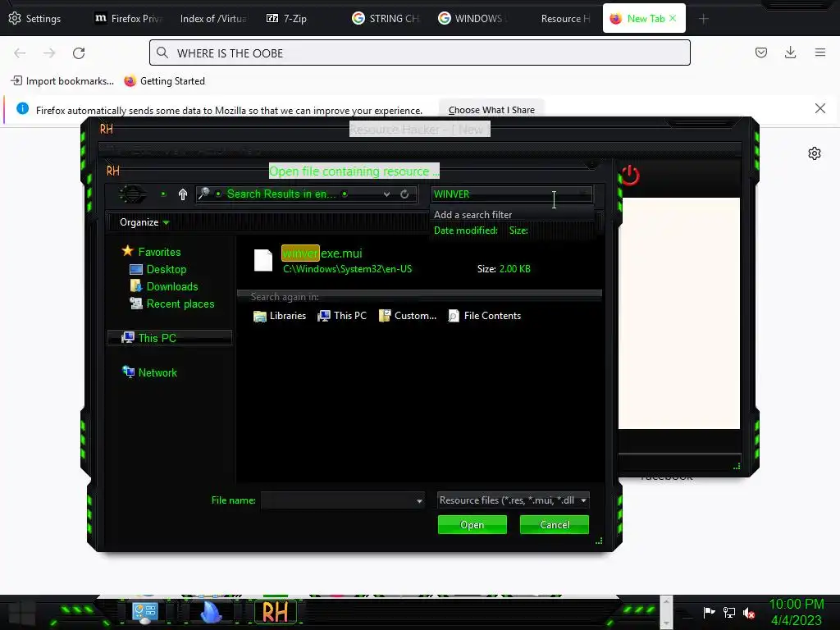Open Getting Started bookmark
This screenshot has width=840, height=630.
pyautogui.click(x=164, y=81)
